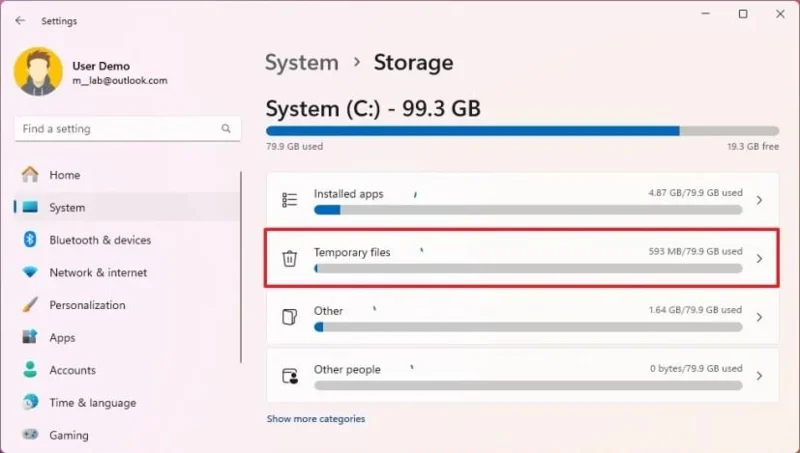This screenshot has height=453, width=800.
Task: Click the System breadcrumb link
Action: 302,63
